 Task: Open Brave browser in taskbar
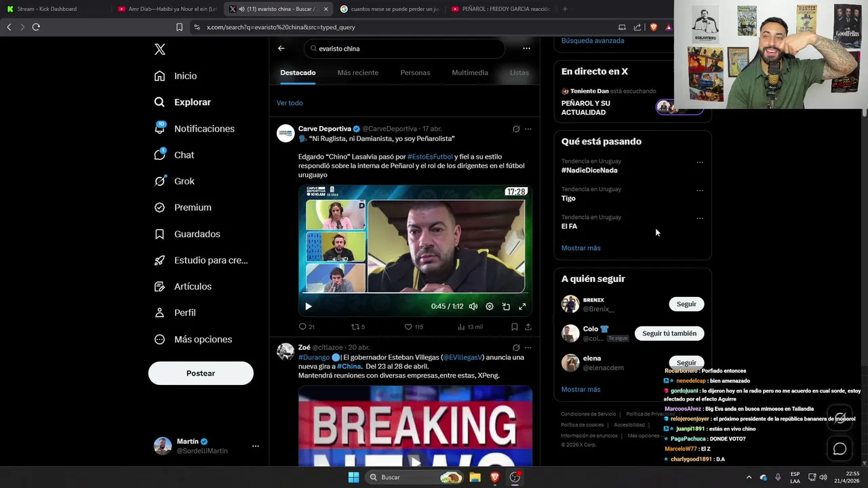pos(494,477)
